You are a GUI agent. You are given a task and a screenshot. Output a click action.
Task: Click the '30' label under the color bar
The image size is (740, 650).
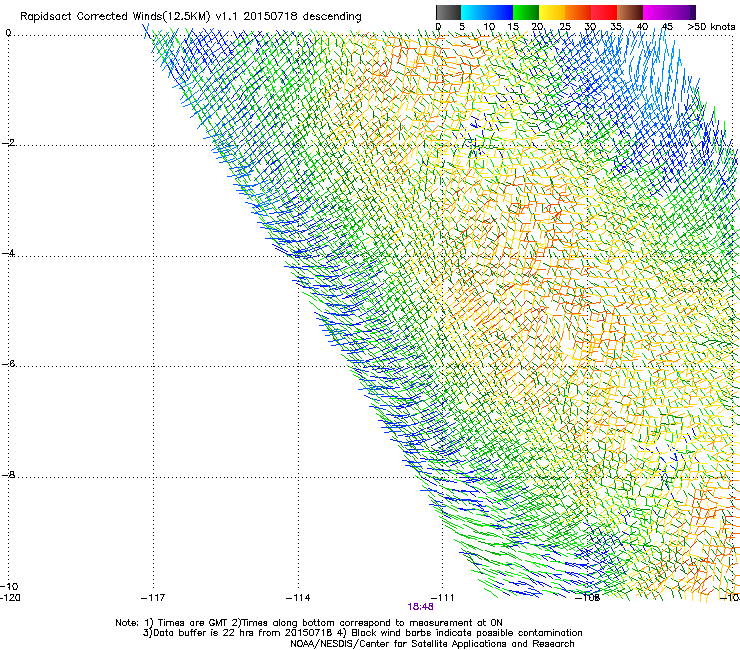pos(590,27)
